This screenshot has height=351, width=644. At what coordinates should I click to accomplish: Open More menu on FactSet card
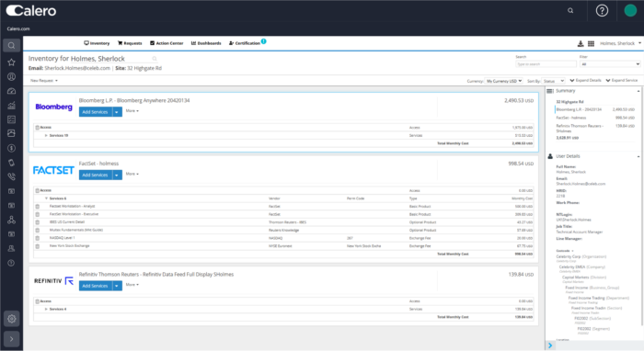[132, 174]
